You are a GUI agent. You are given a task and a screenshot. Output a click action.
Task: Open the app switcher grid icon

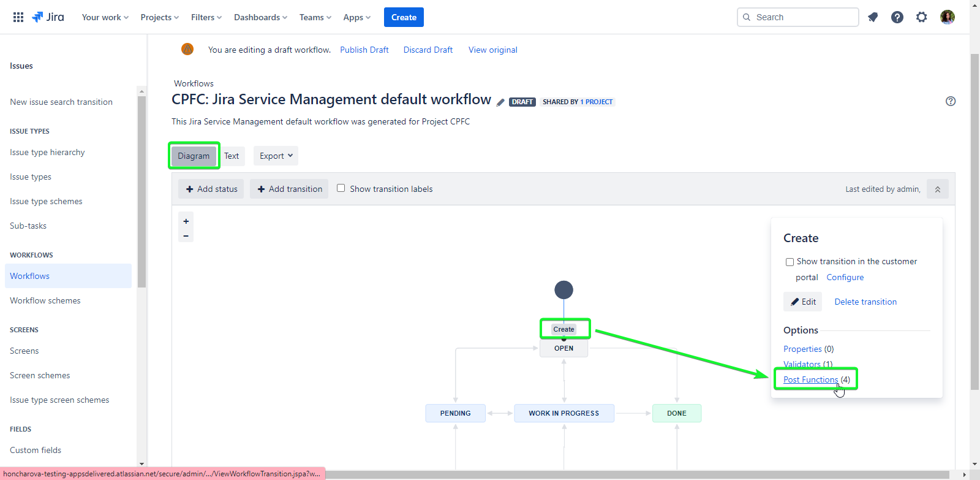18,17
